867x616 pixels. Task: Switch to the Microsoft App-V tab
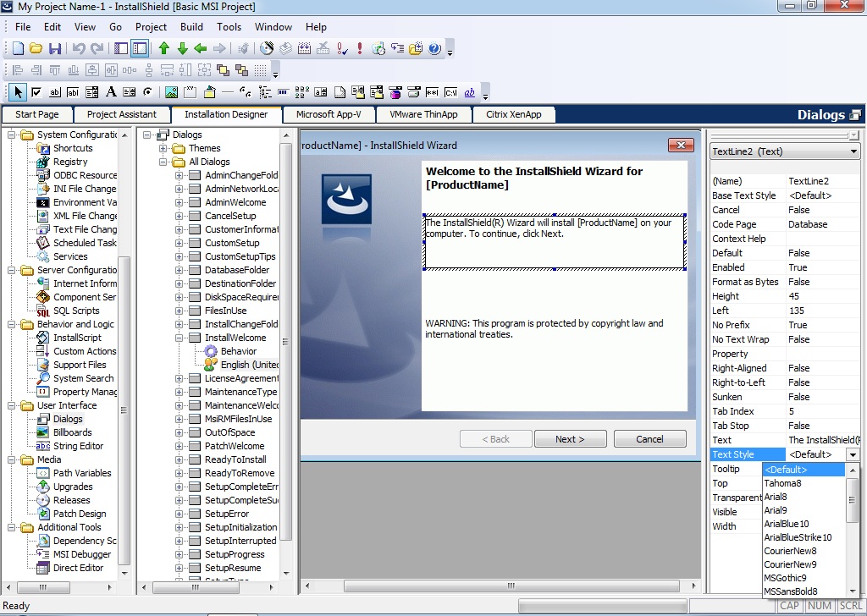coord(329,114)
